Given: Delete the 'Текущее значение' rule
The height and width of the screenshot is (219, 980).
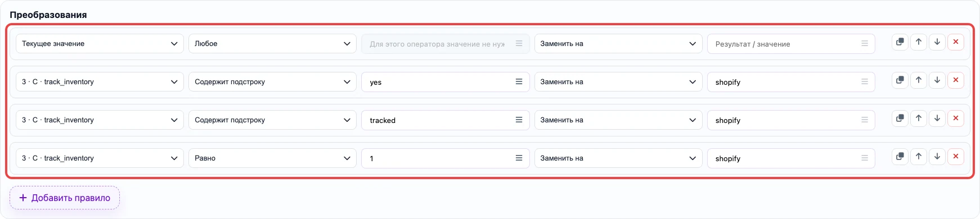Looking at the screenshot, I should pyautogui.click(x=956, y=42).
